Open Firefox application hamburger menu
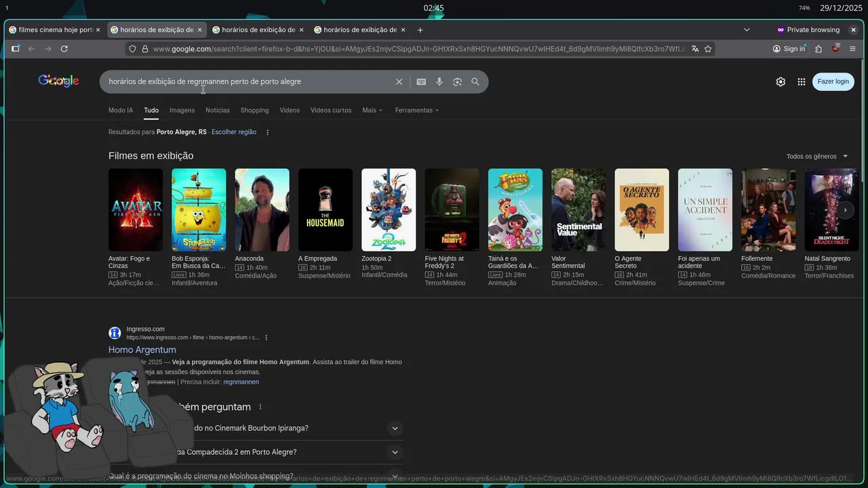868x488 pixels. pyautogui.click(x=852, y=49)
